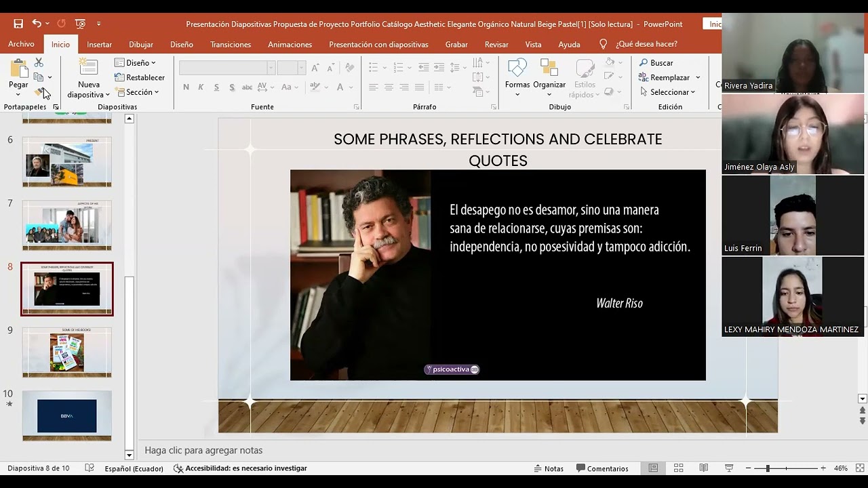The height and width of the screenshot is (488, 868).
Task: Open the Diseño layout dropdown in Diapositivas
Action: (136, 62)
